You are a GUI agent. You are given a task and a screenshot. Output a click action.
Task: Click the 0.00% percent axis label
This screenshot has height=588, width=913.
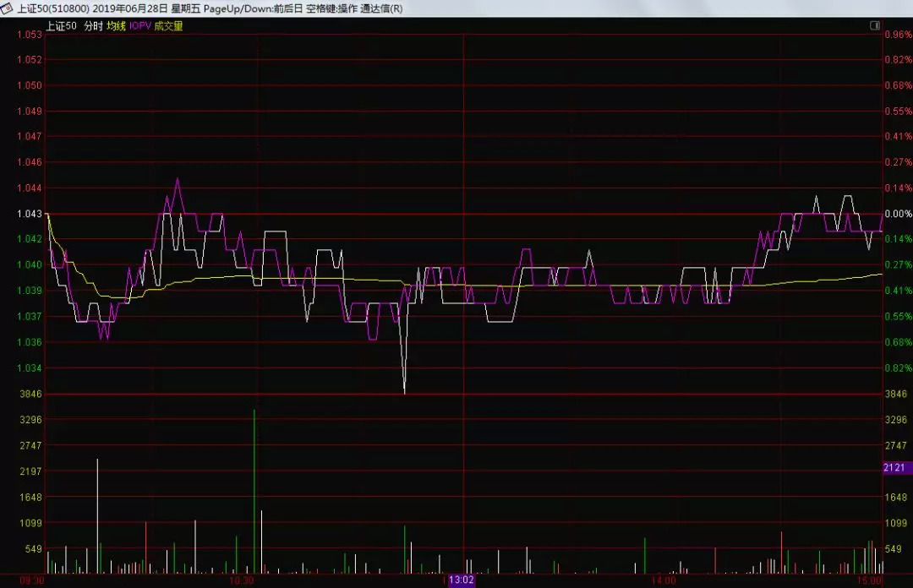click(899, 214)
